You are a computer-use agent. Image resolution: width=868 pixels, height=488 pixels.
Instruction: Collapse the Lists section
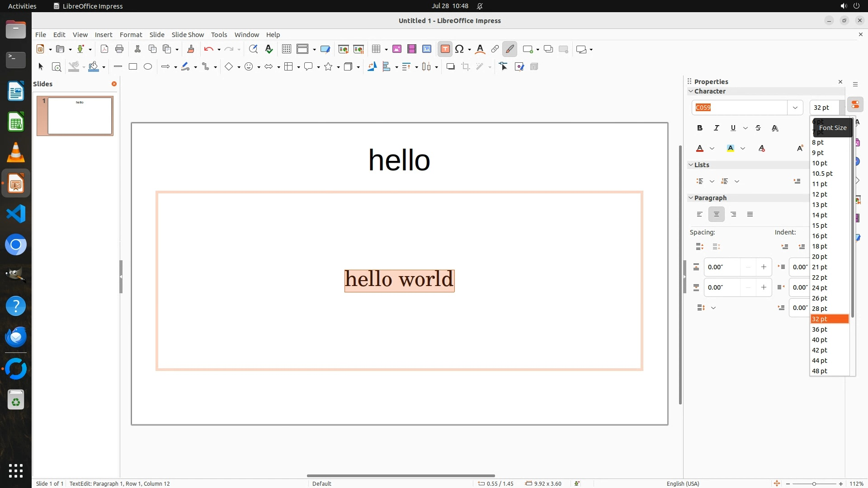tap(691, 165)
